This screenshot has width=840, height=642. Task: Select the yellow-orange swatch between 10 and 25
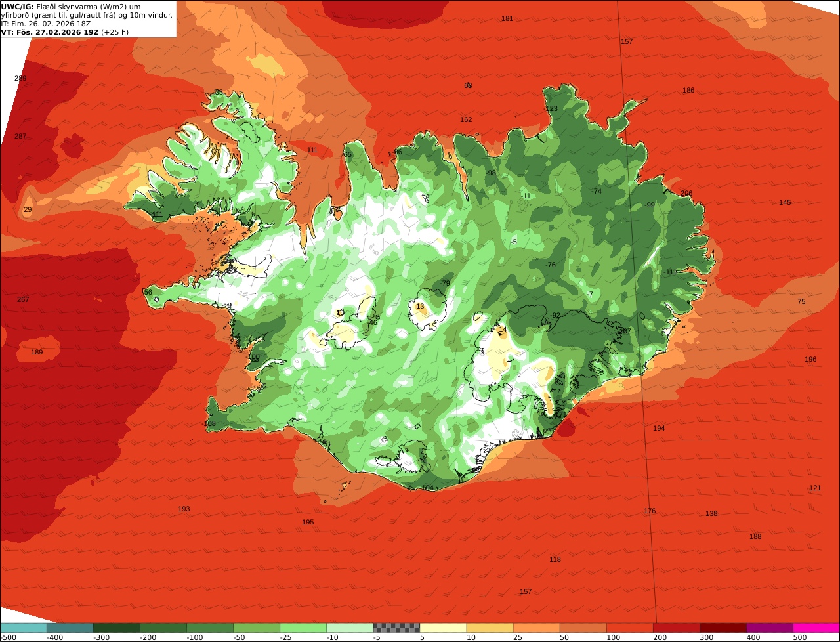(490, 628)
